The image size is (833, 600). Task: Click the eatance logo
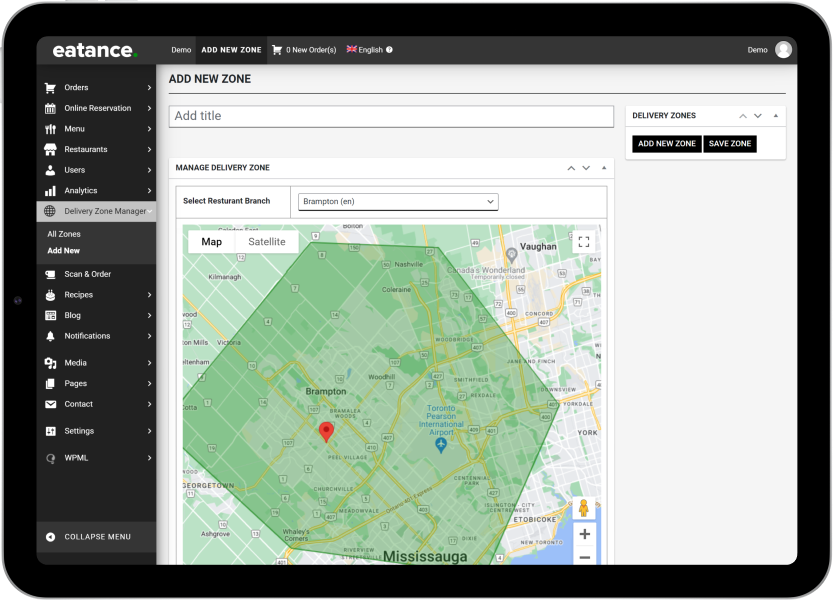[95, 50]
